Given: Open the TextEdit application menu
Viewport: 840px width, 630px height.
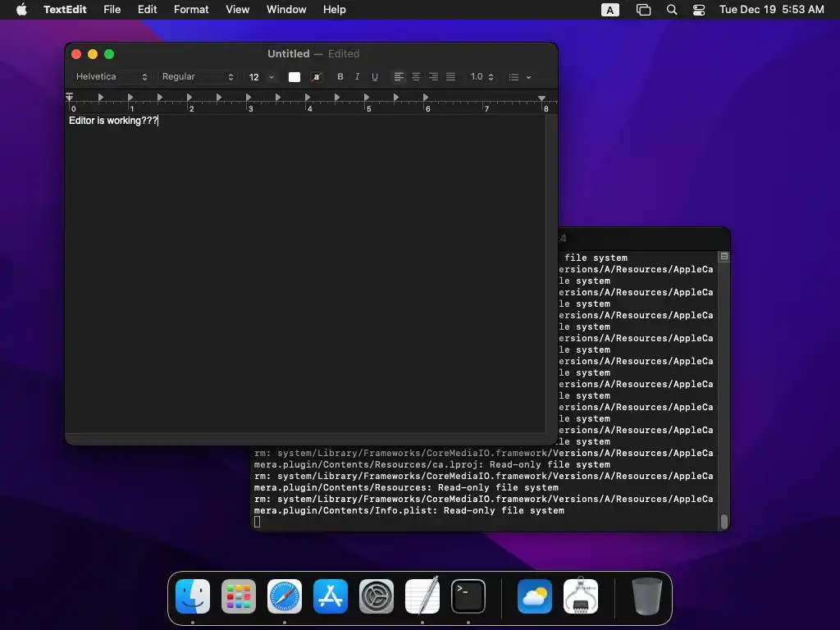Looking at the screenshot, I should tap(65, 10).
